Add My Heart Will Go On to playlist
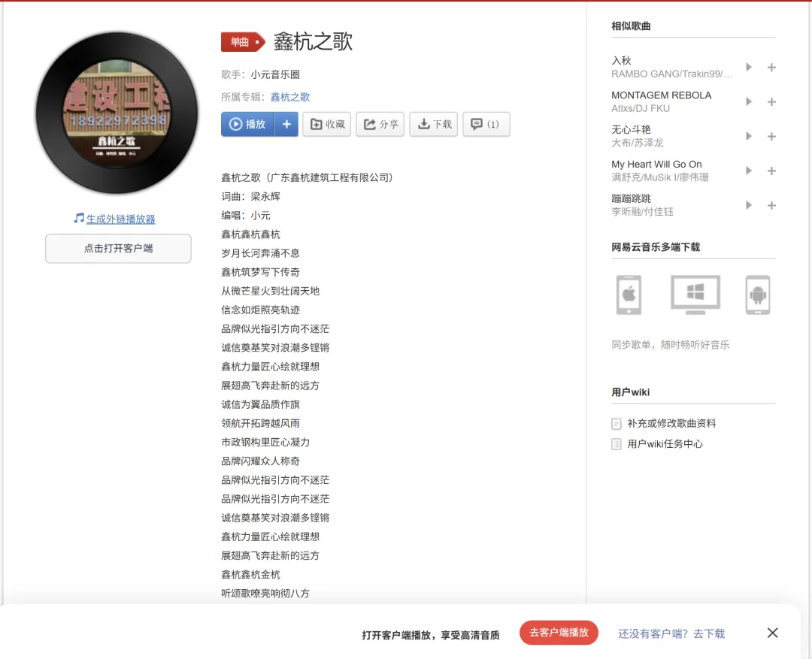Viewport: 812px width, 659px height. 771,171
